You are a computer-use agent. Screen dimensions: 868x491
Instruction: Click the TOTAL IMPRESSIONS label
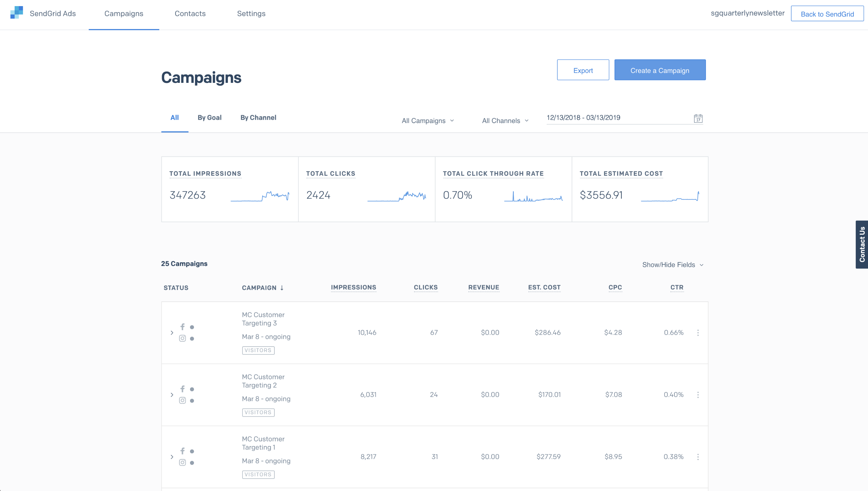205,173
